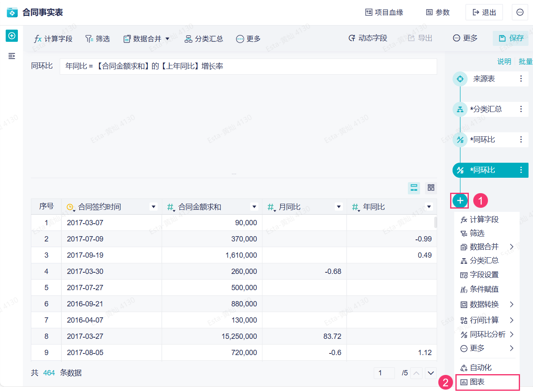
Task: Open 项目血缘 in the header
Action: point(384,13)
